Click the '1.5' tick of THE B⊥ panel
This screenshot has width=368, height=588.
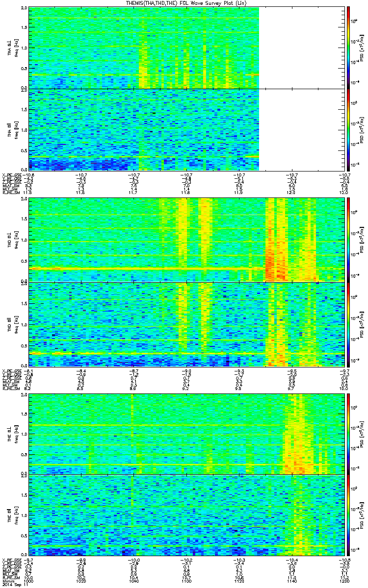[x=24, y=414]
